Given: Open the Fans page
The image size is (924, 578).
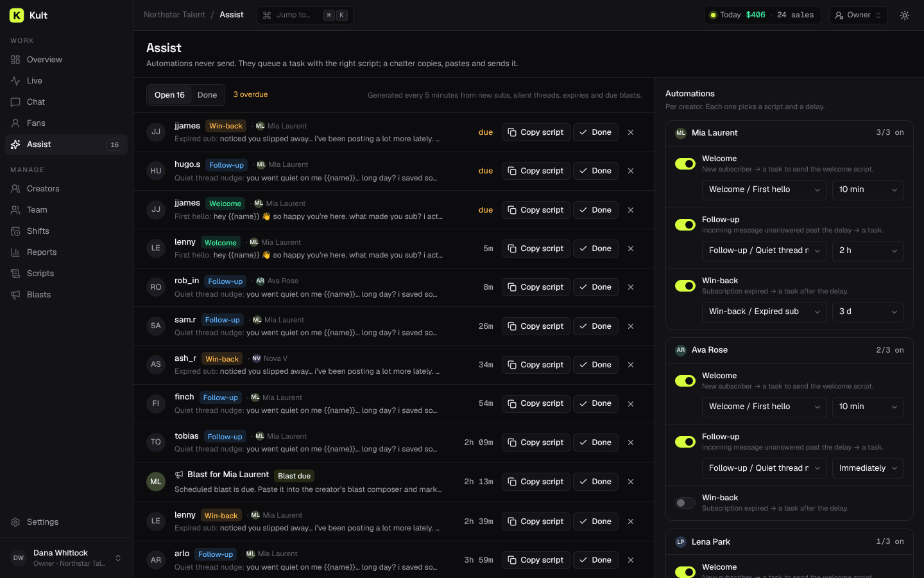Looking at the screenshot, I should tap(66, 123).
